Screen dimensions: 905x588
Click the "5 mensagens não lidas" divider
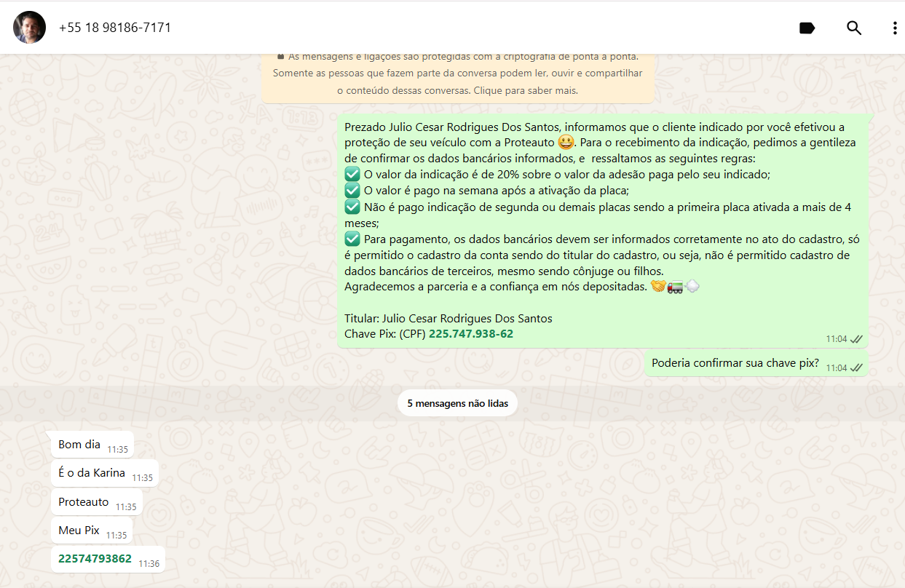457,403
